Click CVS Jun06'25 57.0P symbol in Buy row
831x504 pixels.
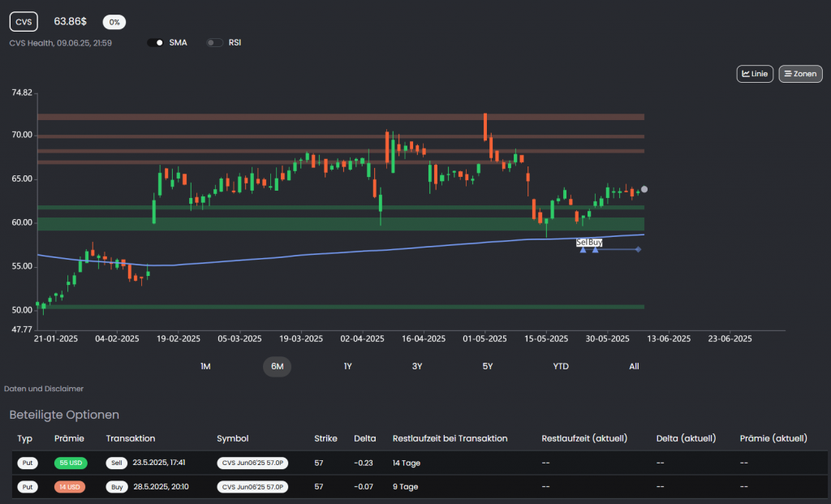pyautogui.click(x=252, y=487)
